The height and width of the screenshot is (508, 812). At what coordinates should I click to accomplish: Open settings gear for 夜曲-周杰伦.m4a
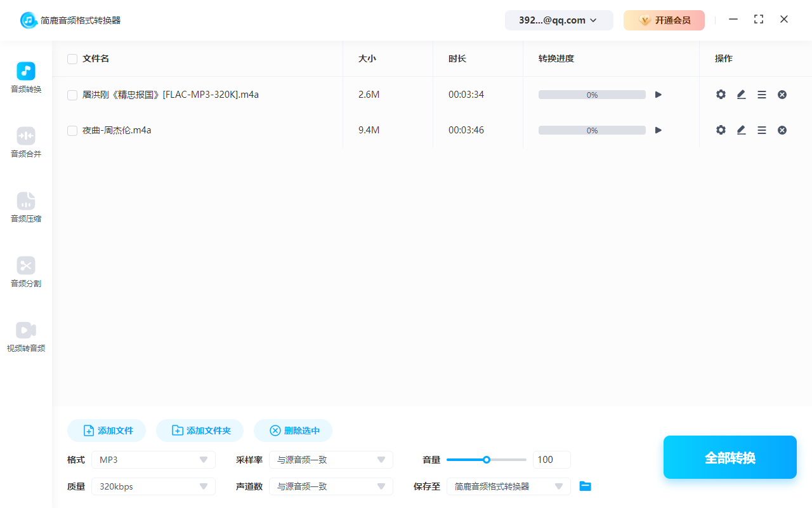(x=721, y=130)
